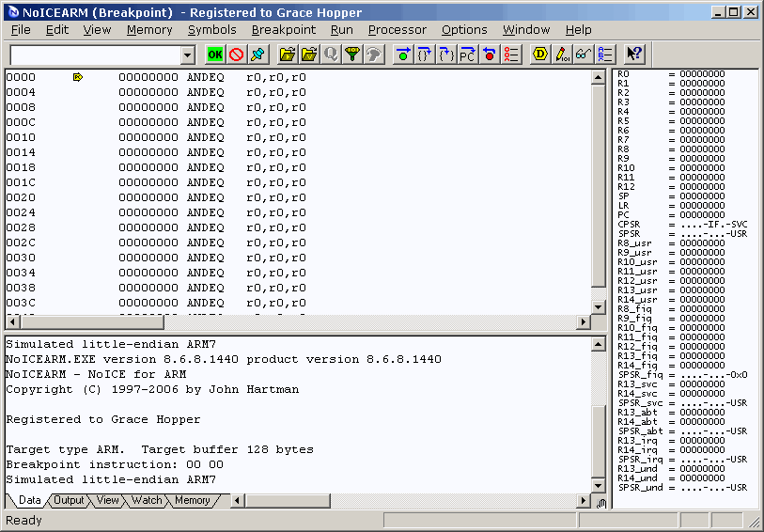Click into the command input field
Viewport: 764px width, 532px height.
[96, 55]
